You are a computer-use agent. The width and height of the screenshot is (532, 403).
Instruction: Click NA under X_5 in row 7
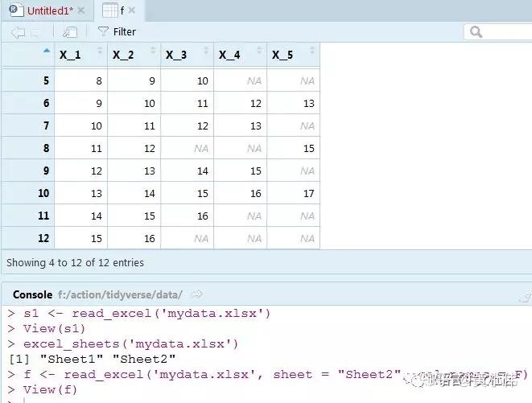(307, 125)
